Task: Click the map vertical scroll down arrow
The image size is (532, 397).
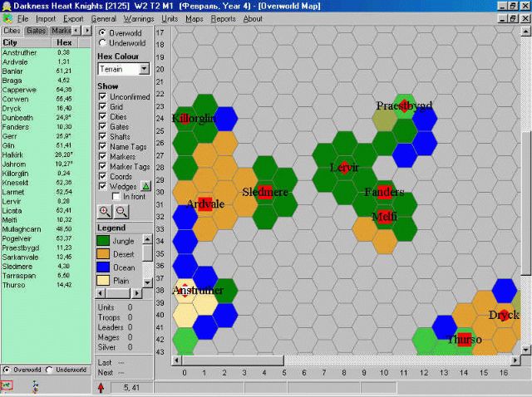Action: click(525, 349)
